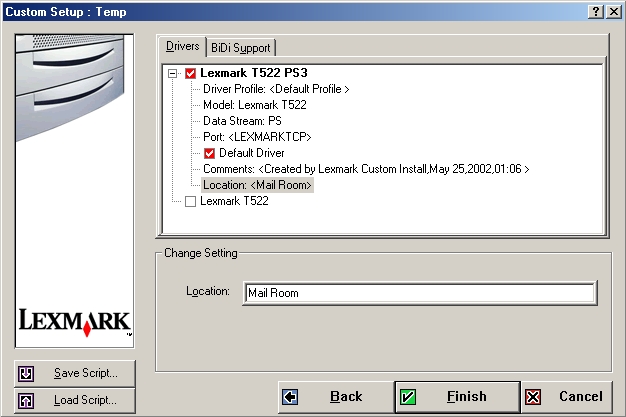Select the Comments line in the tree
The width and height of the screenshot is (626, 417).
(365, 169)
